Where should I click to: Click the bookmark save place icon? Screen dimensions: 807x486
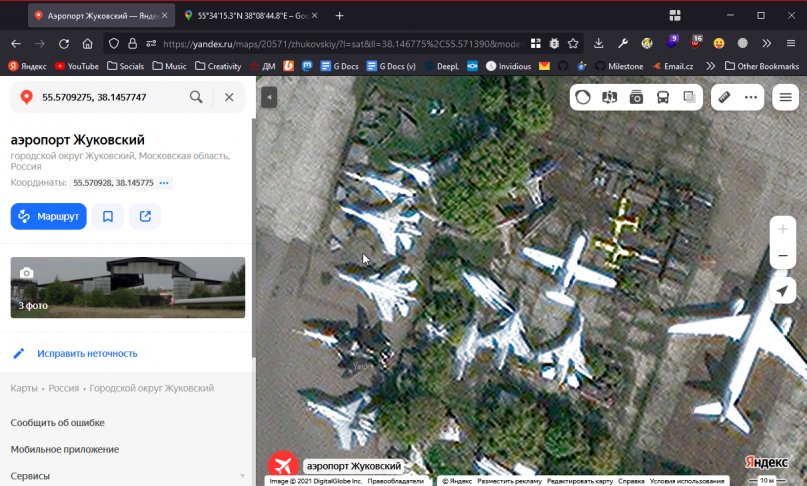click(x=108, y=216)
